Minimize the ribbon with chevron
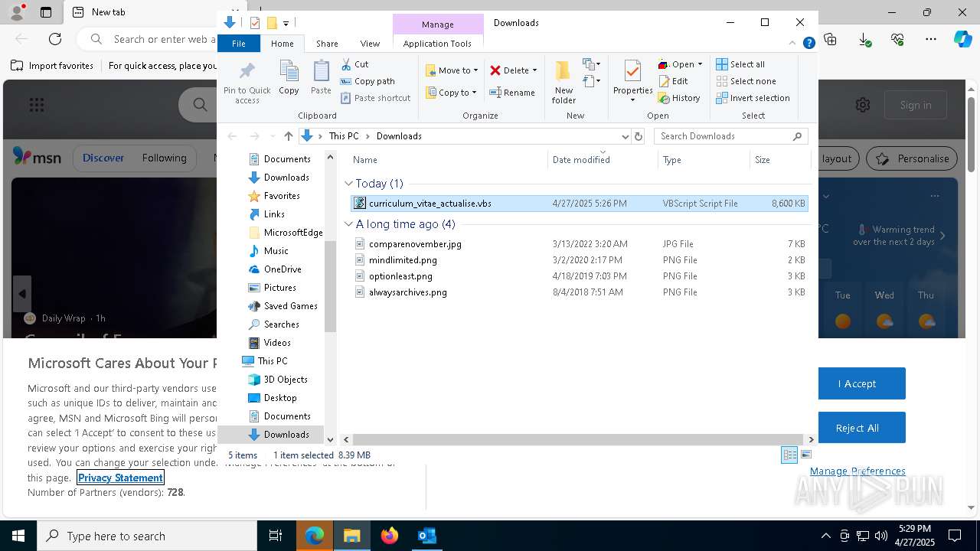This screenshot has height=551, width=980. [793, 44]
